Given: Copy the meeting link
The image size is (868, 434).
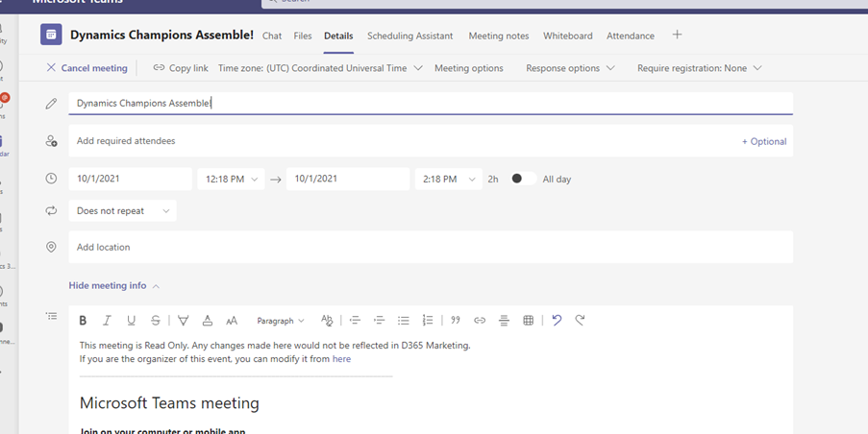Looking at the screenshot, I should click(181, 68).
